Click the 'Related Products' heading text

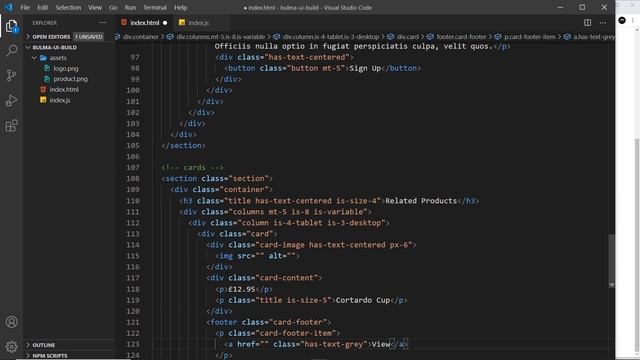click(421, 201)
